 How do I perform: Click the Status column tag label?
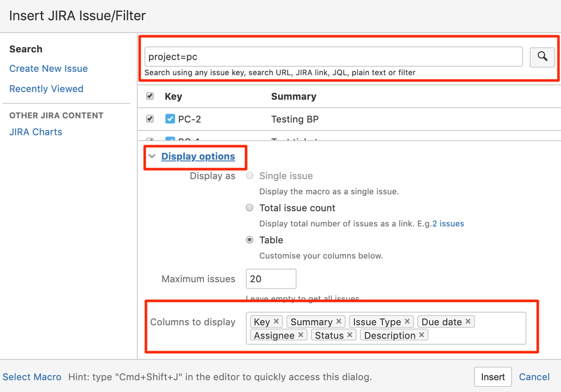coord(329,335)
